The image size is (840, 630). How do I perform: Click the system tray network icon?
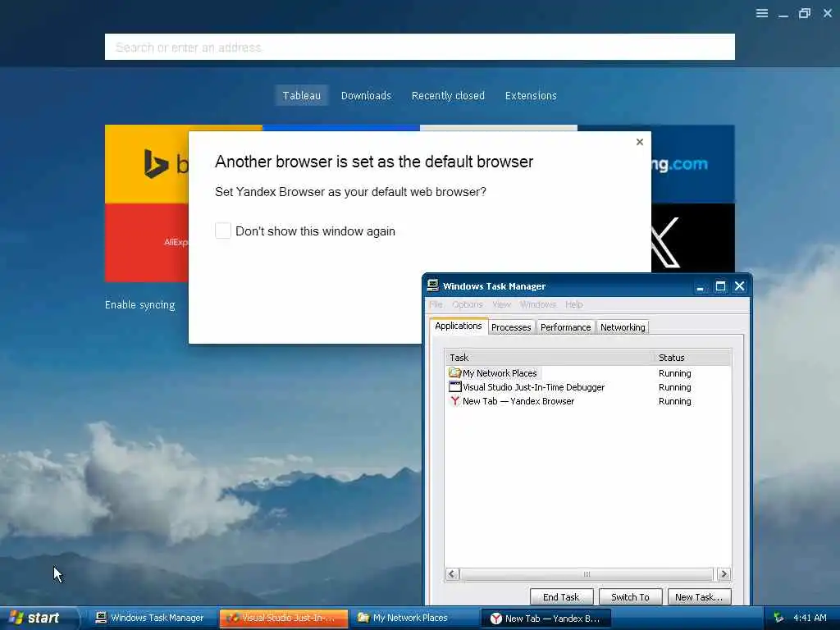778,618
